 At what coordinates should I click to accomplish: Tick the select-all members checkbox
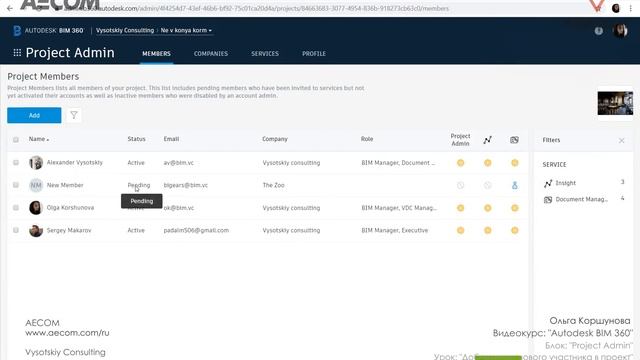click(x=16, y=140)
